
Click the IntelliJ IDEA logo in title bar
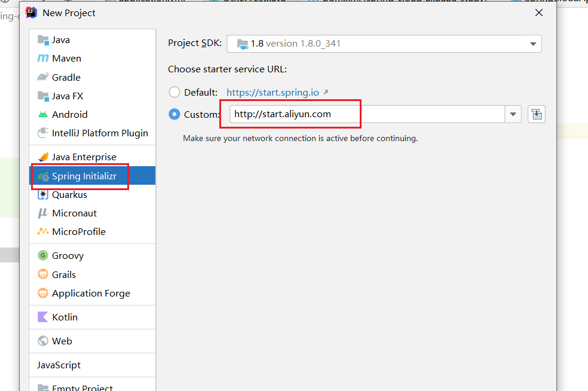(31, 13)
